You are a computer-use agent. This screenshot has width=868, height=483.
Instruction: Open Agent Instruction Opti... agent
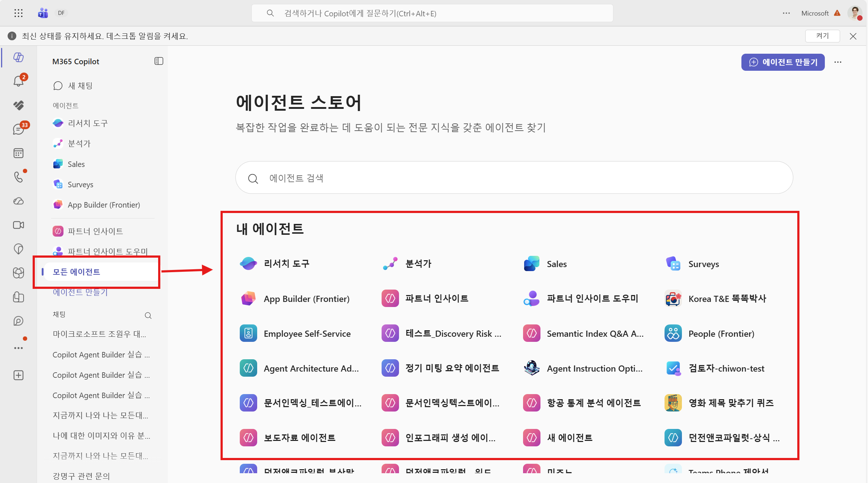point(583,368)
